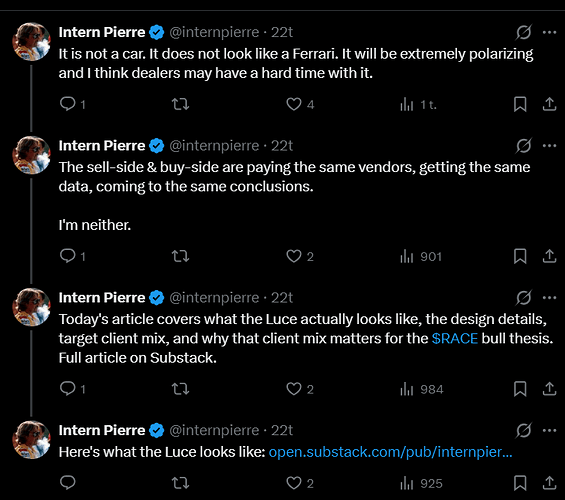Open more options on first tweet
The height and width of the screenshot is (500, 565).
[x=549, y=32]
